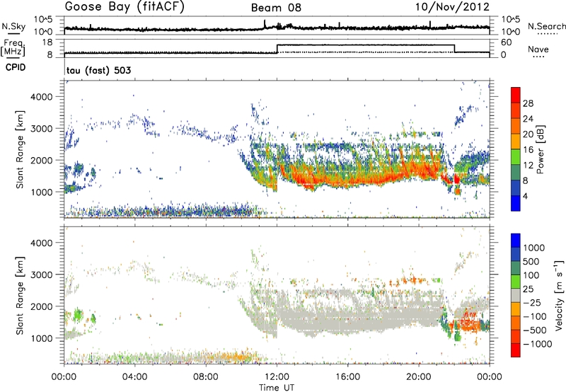
Task: Click the '16:00' time axis tick label
Action: (x=347, y=377)
